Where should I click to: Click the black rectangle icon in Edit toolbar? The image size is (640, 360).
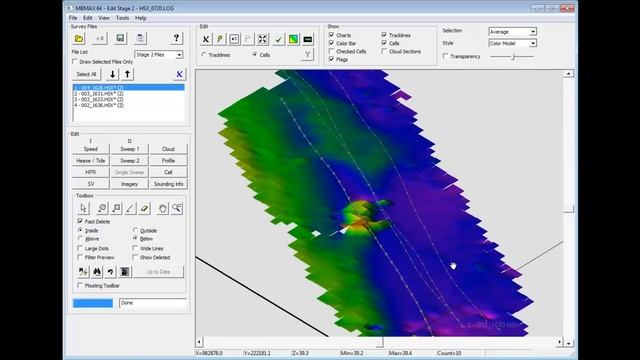pos(308,39)
